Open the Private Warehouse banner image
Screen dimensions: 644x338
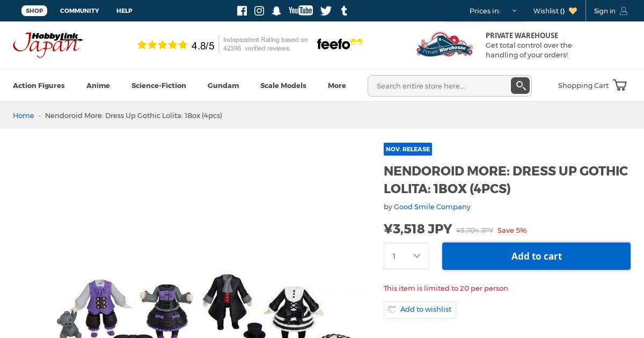tap(444, 45)
